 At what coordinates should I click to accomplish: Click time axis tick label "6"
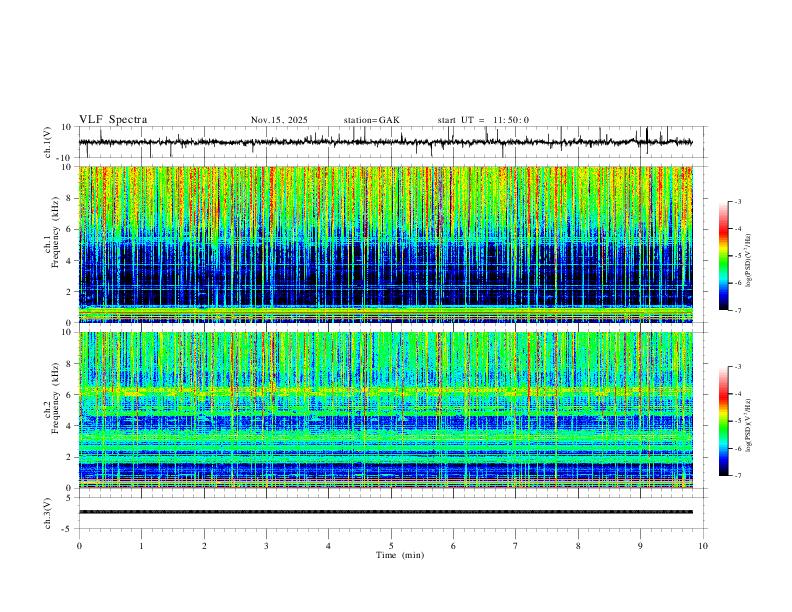[x=453, y=546]
